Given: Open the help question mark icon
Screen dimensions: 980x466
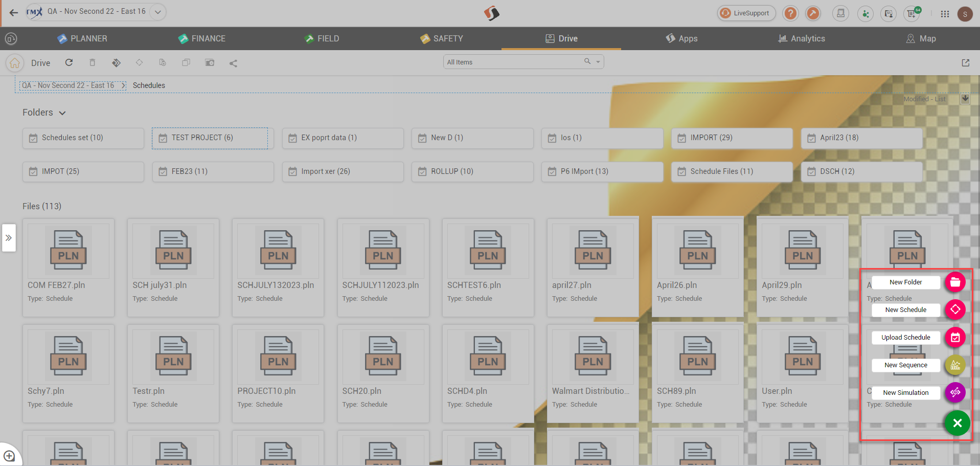Looking at the screenshot, I should [790, 13].
